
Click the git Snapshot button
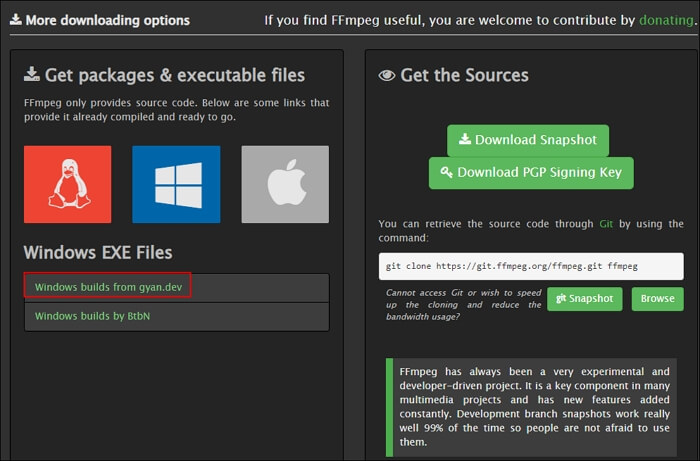point(585,299)
